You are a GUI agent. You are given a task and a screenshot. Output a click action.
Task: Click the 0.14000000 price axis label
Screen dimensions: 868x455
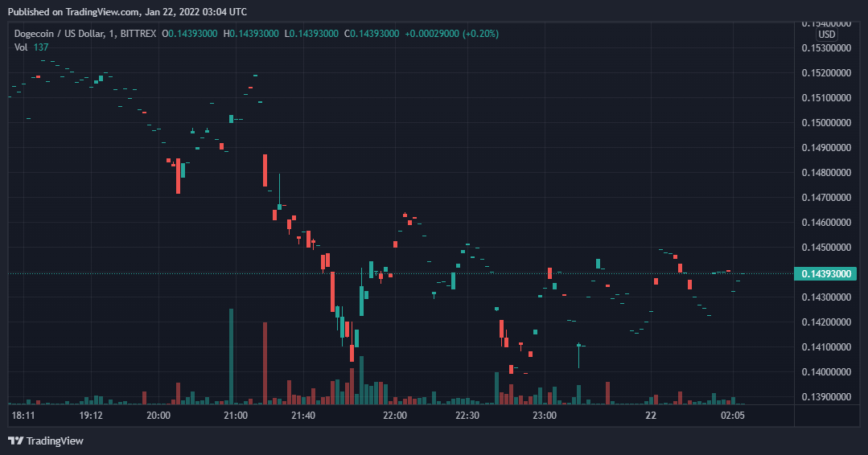point(828,372)
